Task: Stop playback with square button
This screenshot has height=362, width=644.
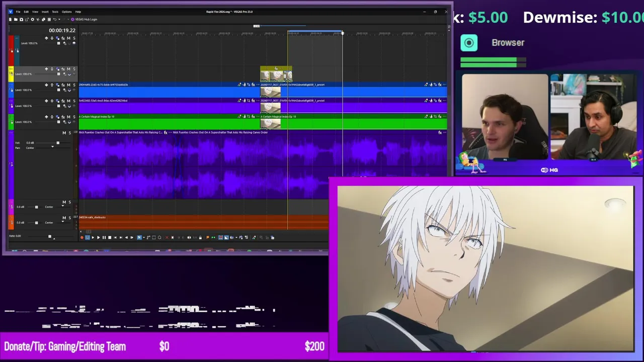Action: point(110,237)
